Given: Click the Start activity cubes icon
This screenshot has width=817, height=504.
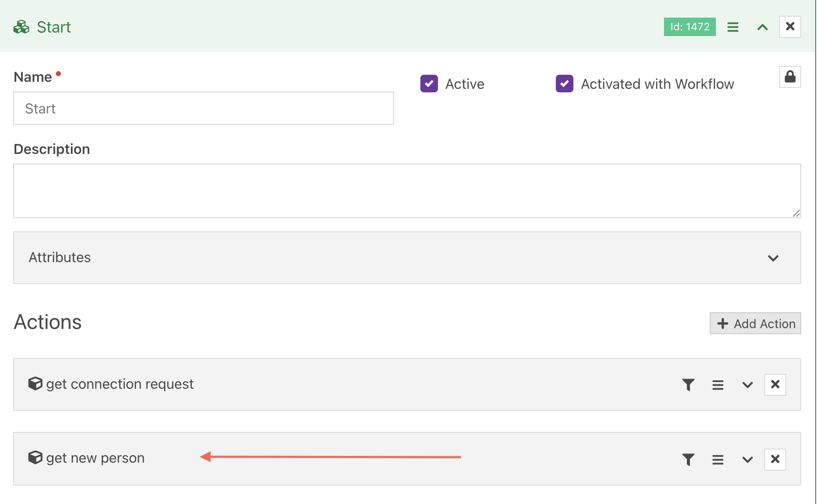Looking at the screenshot, I should coord(21,27).
